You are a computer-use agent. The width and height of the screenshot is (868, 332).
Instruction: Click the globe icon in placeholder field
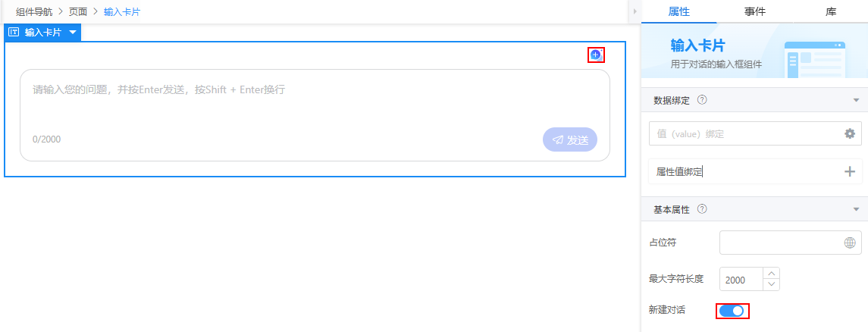[x=849, y=243]
